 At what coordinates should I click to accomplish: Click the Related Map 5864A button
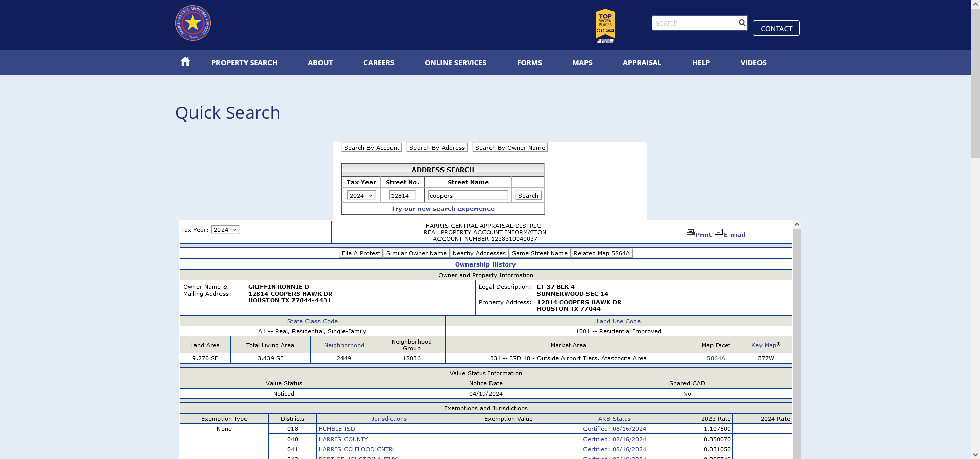point(602,253)
